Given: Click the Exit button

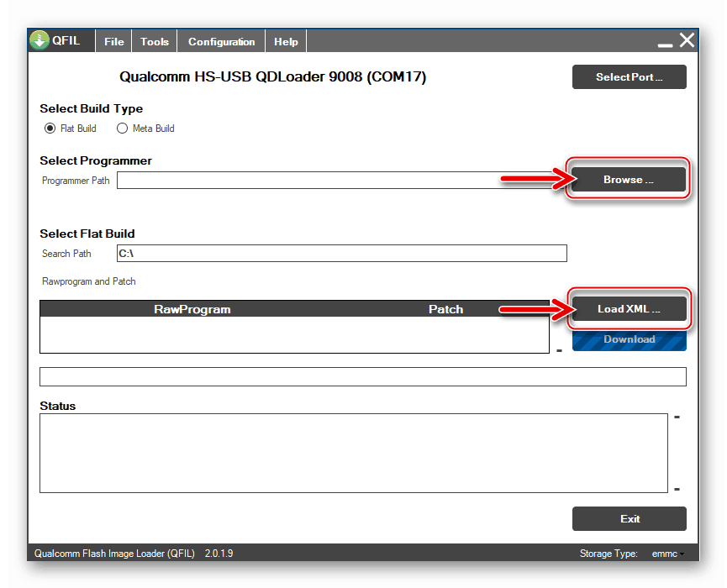Looking at the screenshot, I should [x=630, y=518].
